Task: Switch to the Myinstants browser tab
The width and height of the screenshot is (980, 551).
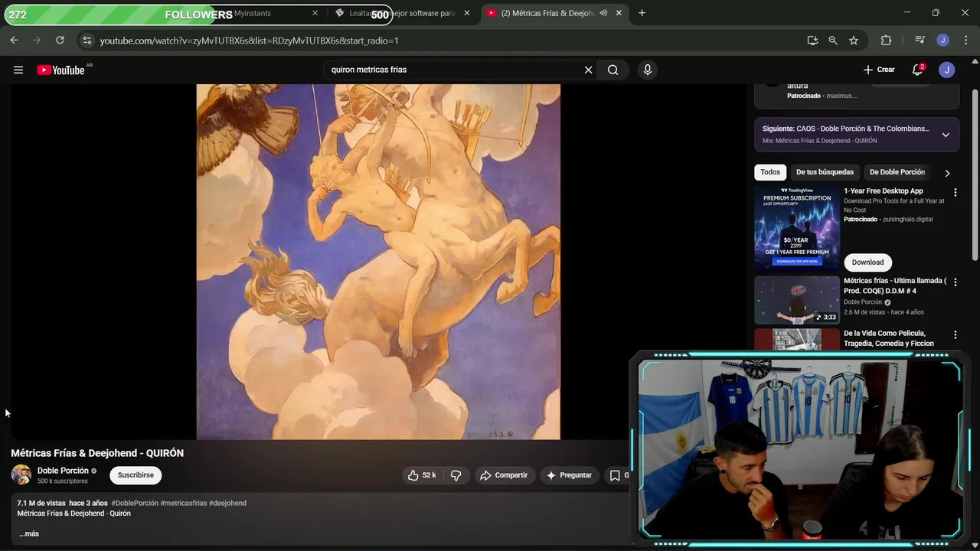Action: pos(253,13)
